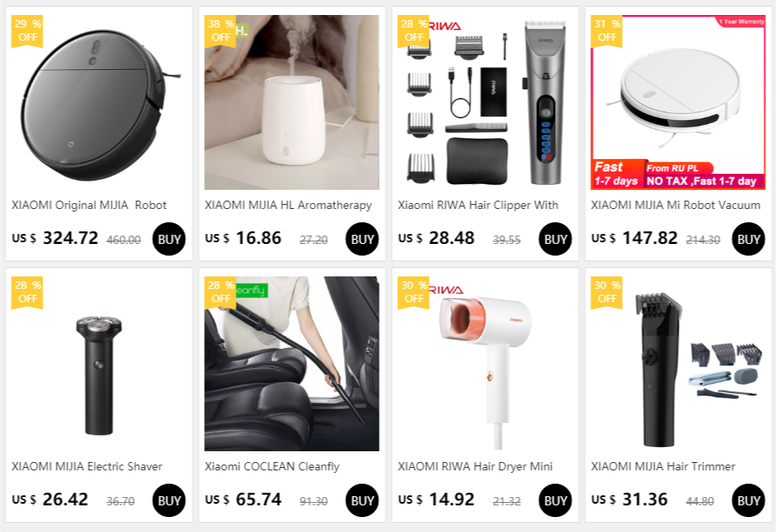Click BUY for the MIJIA Hair Trimmer
776x532 pixels.
[749, 500]
